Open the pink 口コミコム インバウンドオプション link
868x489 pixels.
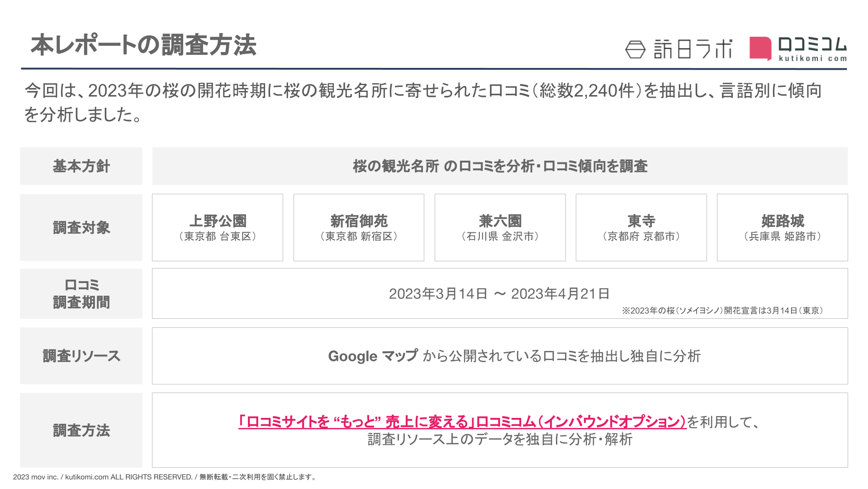click(x=462, y=422)
